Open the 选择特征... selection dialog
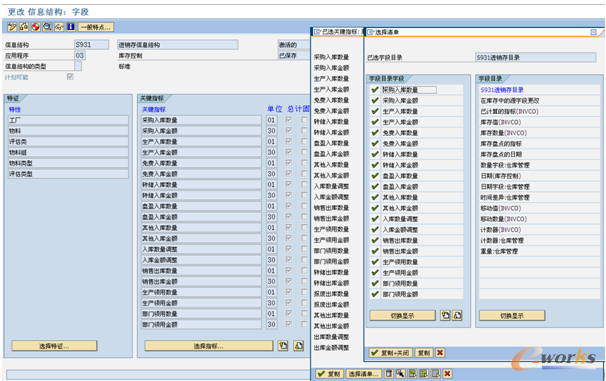 (54, 346)
